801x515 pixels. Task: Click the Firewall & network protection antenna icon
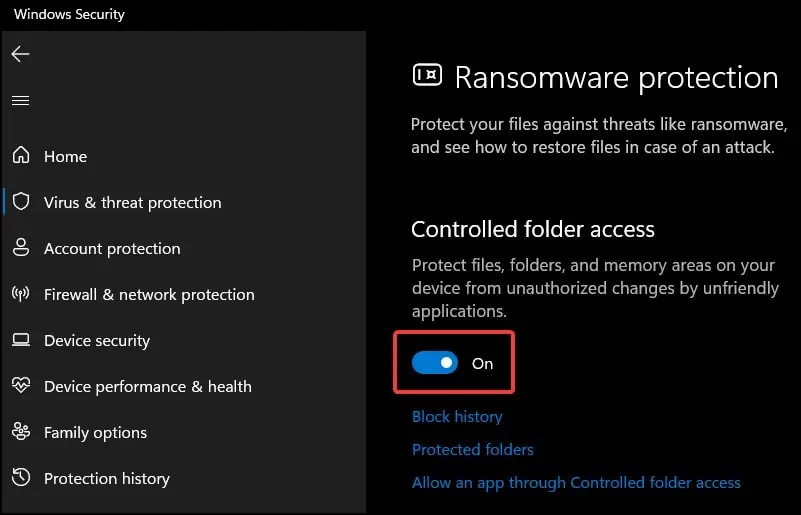[x=21, y=294]
